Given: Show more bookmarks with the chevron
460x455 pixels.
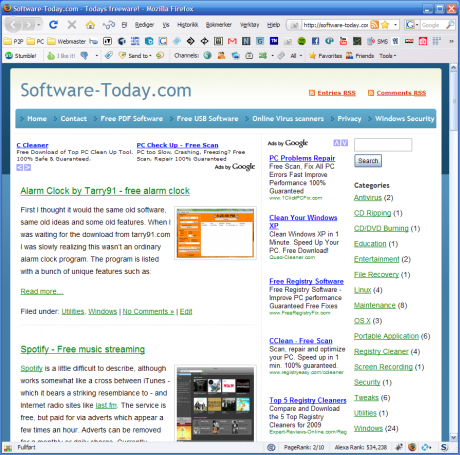Looking at the screenshot, I should [x=451, y=41].
